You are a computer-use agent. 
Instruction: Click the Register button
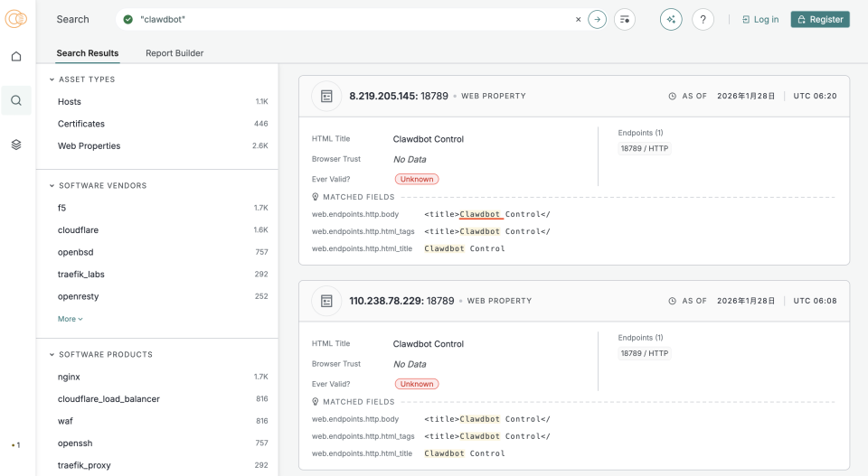[x=819, y=19]
